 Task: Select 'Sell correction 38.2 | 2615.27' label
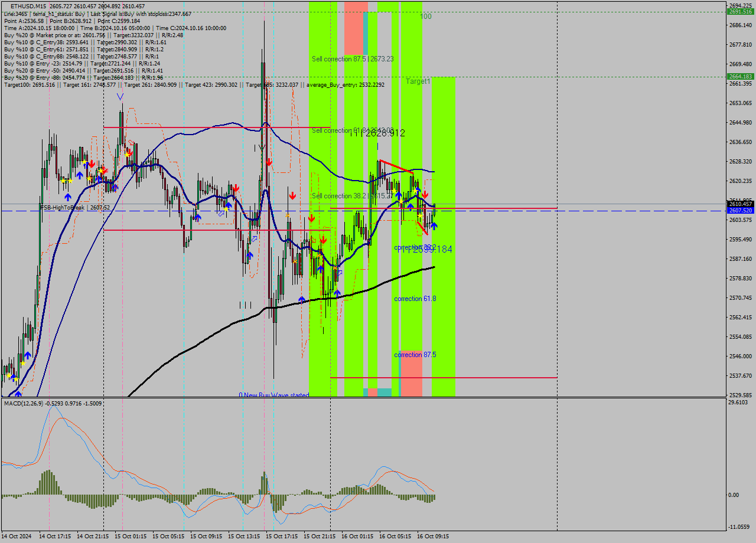[353, 196]
